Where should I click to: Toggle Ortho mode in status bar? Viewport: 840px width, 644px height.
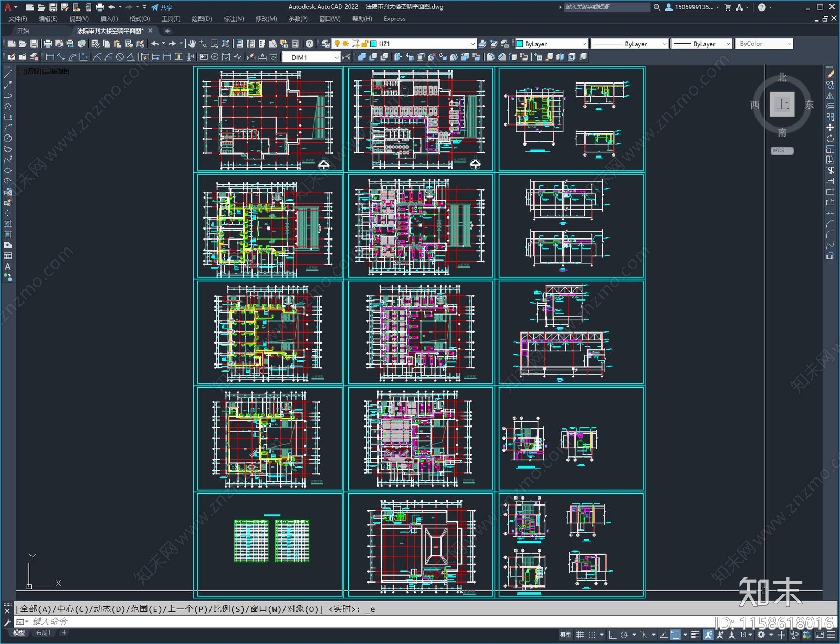tap(612, 635)
